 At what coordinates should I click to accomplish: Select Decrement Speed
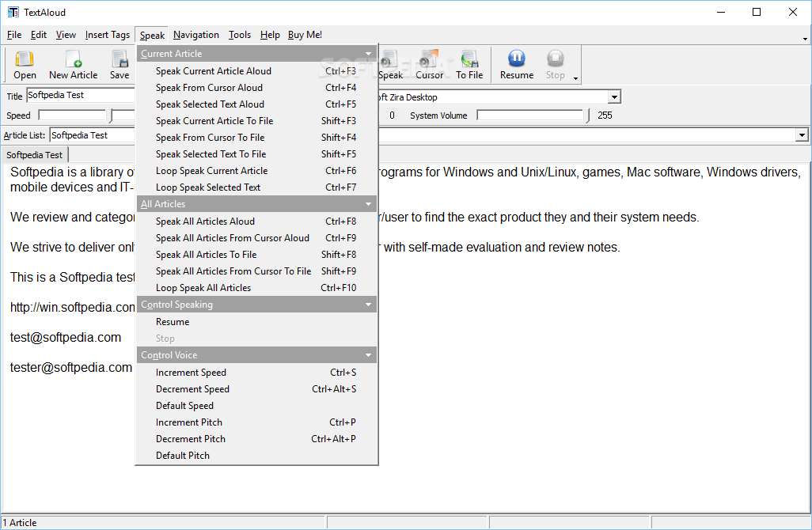coord(256,388)
